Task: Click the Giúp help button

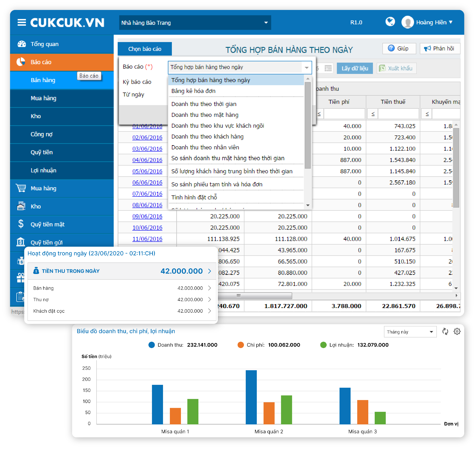Action: 399,49
